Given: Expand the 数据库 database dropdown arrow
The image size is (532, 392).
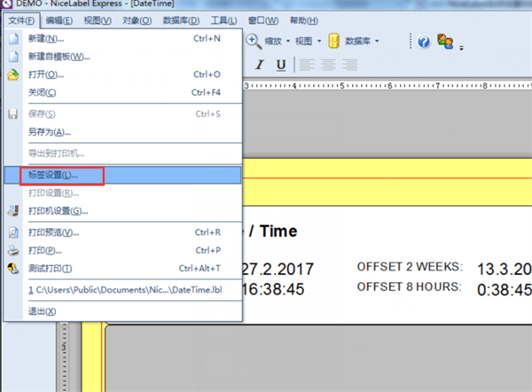Looking at the screenshot, I should coord(377,42).
